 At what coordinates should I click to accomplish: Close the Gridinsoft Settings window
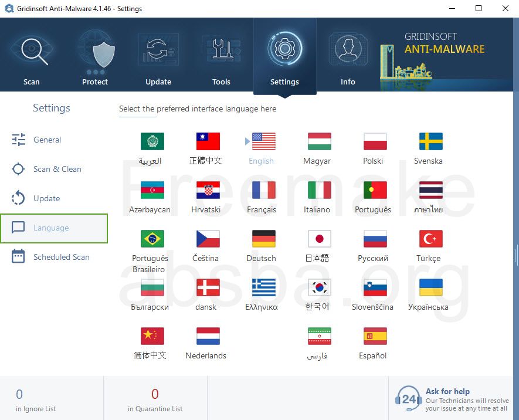pyautogui.click(x=506, y=8)
